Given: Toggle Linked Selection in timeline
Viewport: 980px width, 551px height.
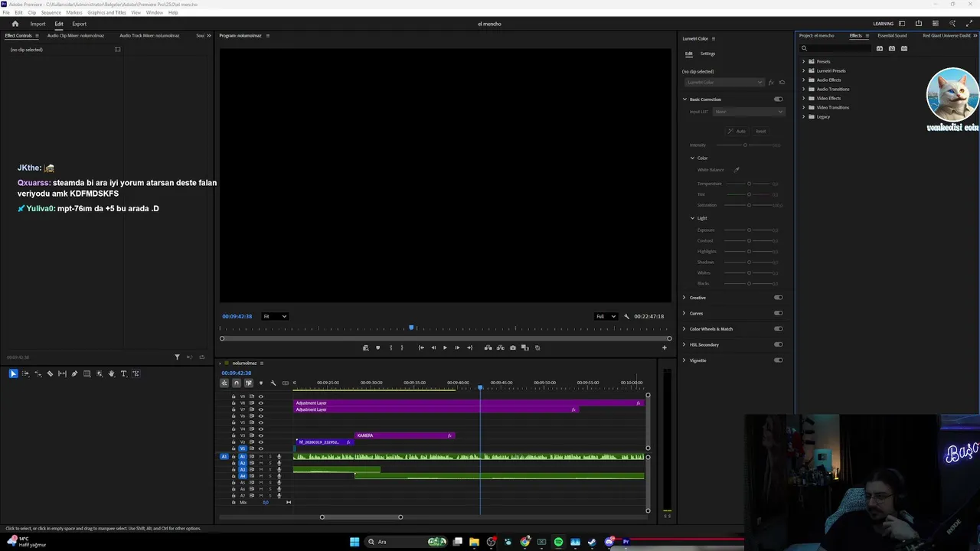Looking at the screenshot, I should point(249,383).
